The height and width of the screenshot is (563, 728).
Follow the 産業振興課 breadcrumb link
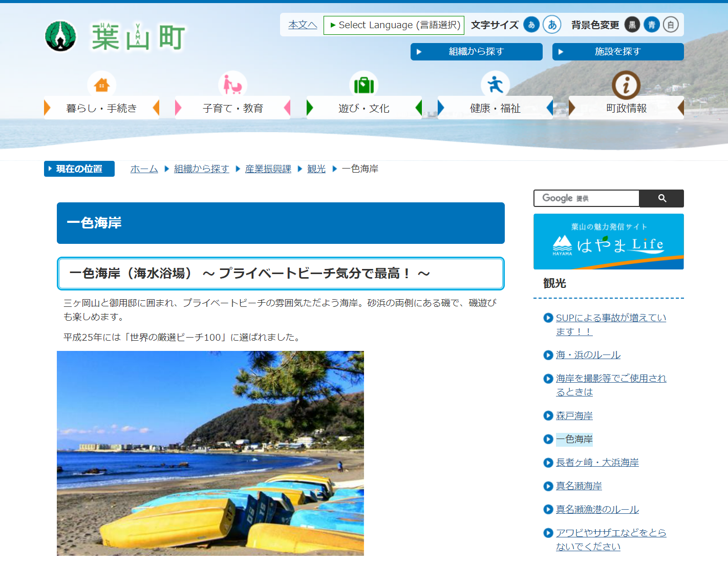268,169
